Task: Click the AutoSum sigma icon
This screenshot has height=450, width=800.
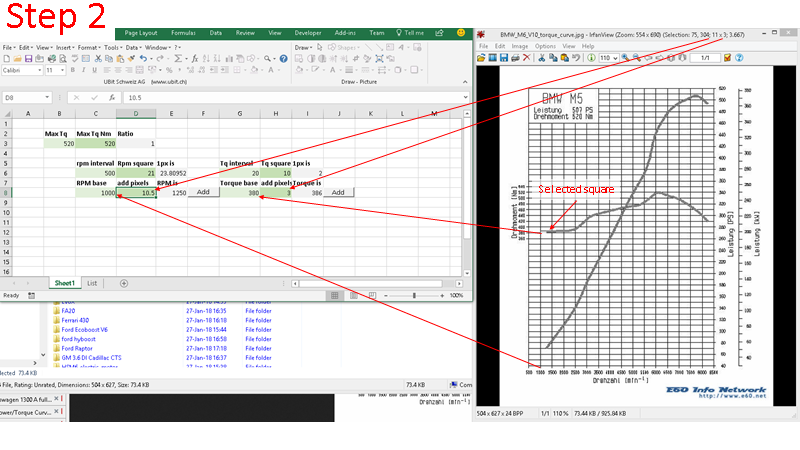Action: 178,59
